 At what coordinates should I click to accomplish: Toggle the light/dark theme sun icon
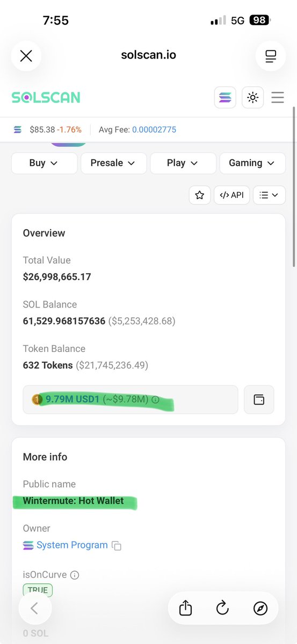point(252,98)
